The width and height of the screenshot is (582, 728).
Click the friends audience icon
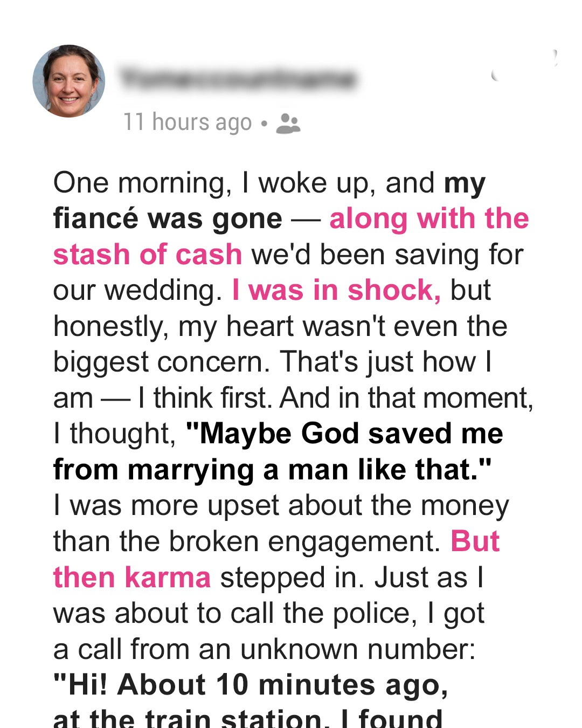[288, 123]
